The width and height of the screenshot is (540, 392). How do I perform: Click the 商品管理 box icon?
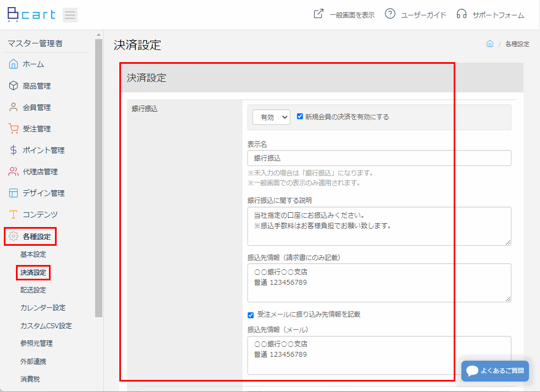tap(13, 85)
